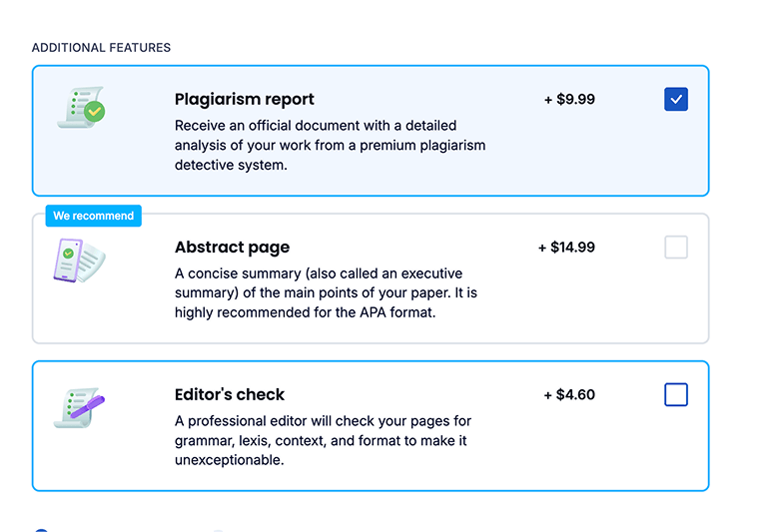
Task: Click the + $9.99 price label
Action: [x=569, y=99]
